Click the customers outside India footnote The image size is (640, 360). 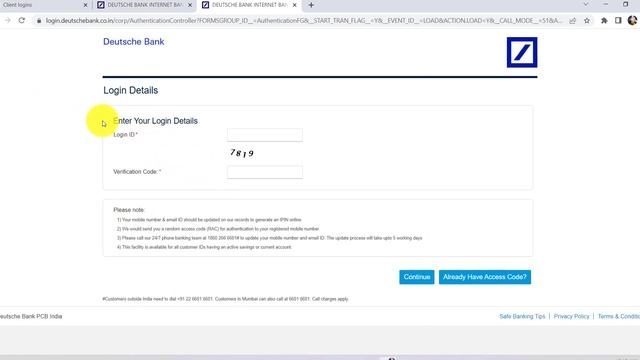[x=225, y=299]
